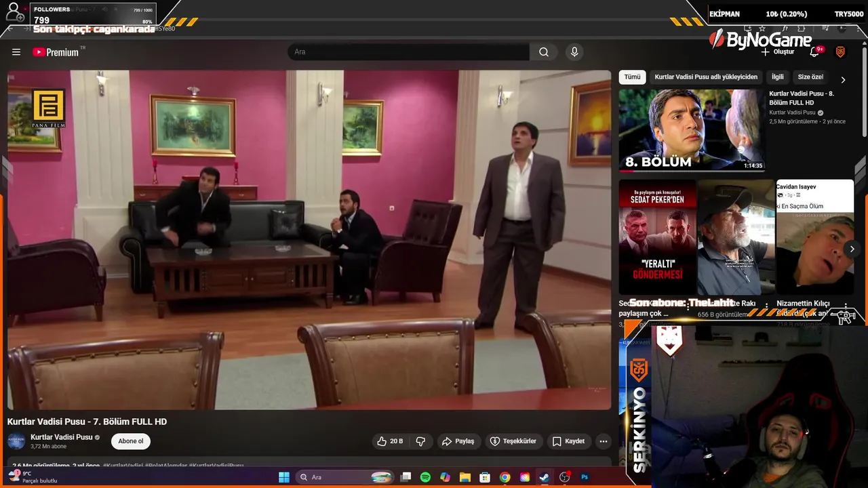The image size is (868, 488).
Task: Open options for Nizamettin Kılıç short
Action: pyautogui.click(x=846, y=306)
